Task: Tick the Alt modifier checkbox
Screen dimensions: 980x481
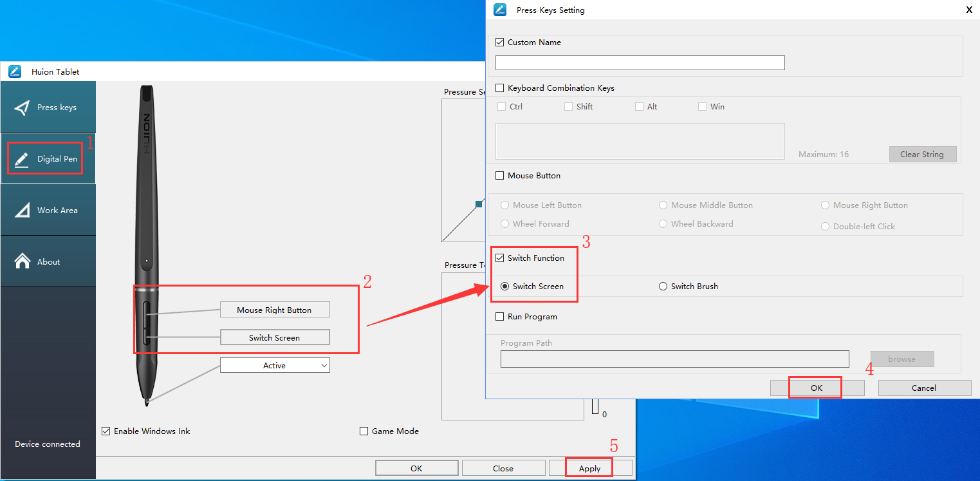Action: pos(639,107)
